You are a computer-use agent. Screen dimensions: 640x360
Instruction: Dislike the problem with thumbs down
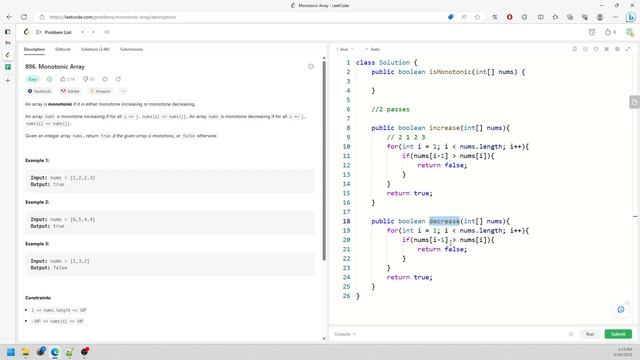pos(89,79)
